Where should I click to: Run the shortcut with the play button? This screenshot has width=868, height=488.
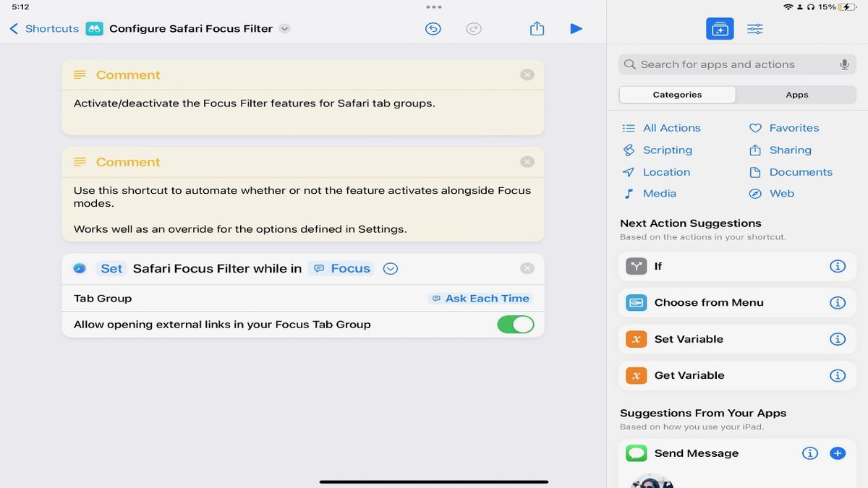(576, 28)
